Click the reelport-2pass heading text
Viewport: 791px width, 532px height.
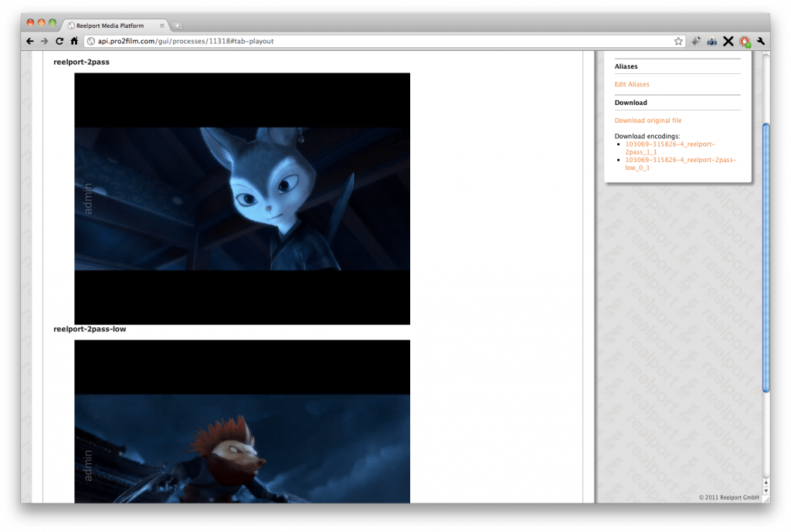(81, 62)
